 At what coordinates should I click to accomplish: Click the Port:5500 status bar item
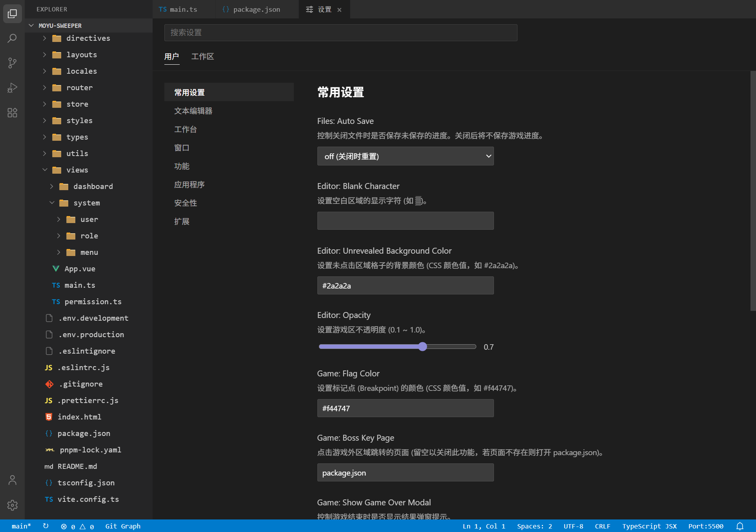pos(705,526)
